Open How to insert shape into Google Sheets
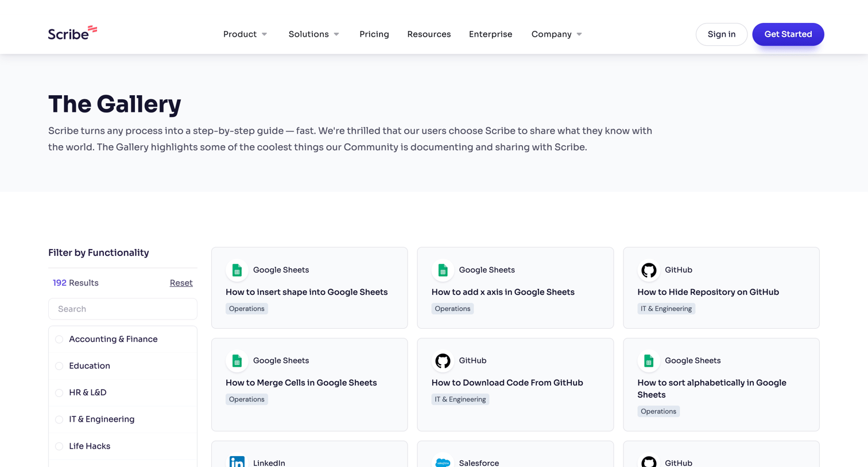The width and height of the screenshot is (868, 467). [307, 292]
